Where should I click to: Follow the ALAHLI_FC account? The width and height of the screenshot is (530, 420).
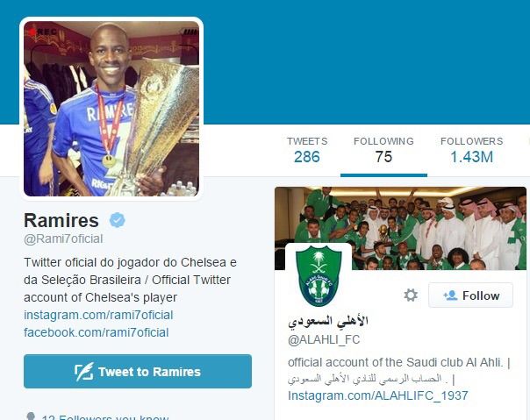(470, 295)
